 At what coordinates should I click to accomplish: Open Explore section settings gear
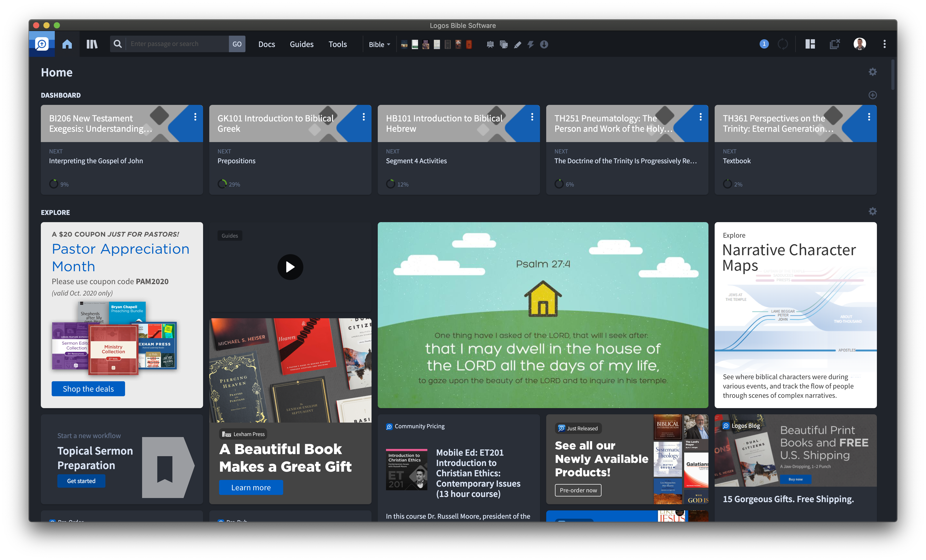(x=873, y=212)
